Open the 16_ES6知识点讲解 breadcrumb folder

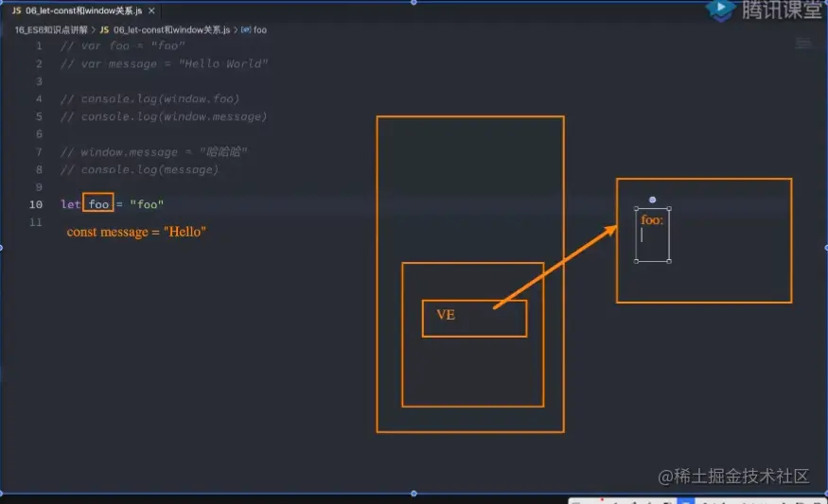pos(51,30)
